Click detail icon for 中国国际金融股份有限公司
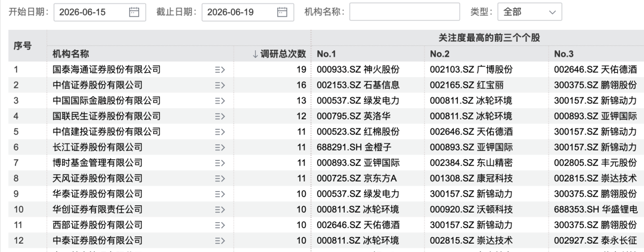 pos(220,101)
